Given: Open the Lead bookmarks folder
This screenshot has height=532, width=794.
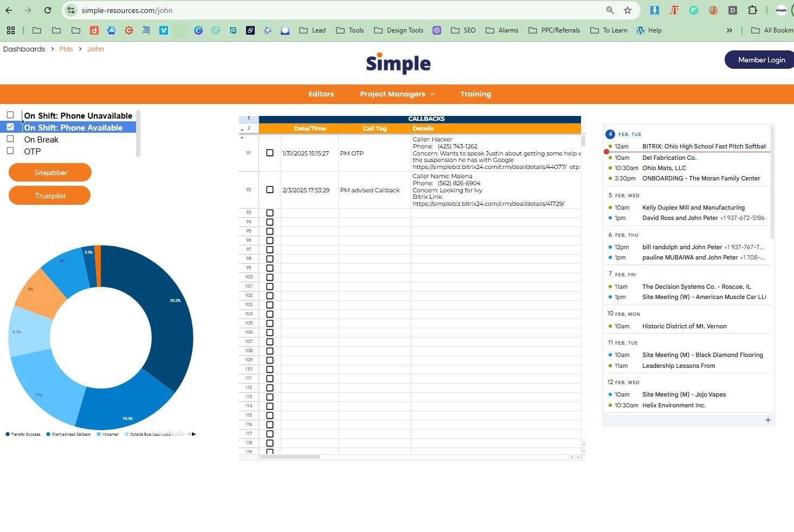Looking at the screenshot, I should [x=312, y=30].
